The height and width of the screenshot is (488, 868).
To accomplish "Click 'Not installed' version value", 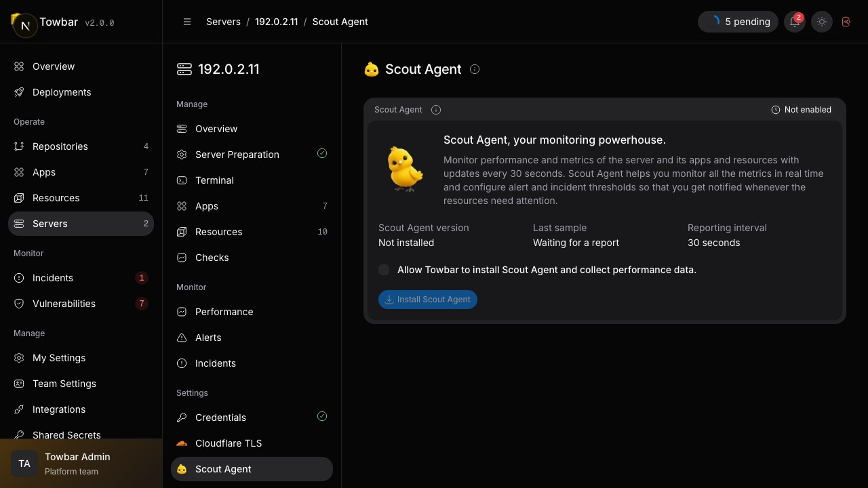I will (406, 243).
